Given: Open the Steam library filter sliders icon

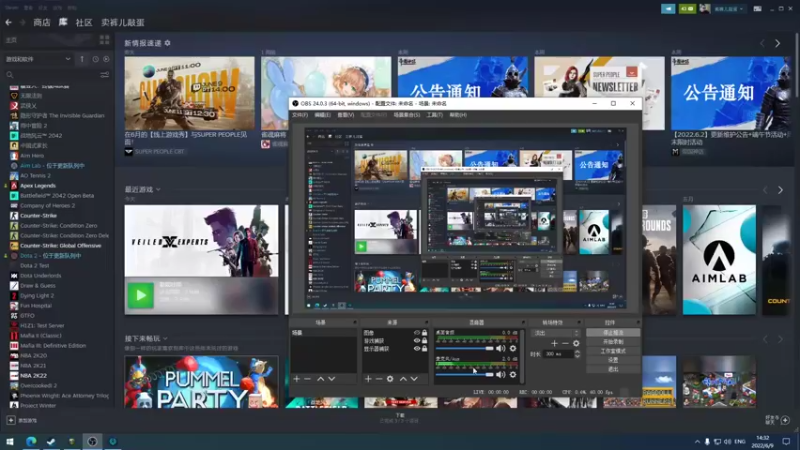Looking at the screenshot, I should pos(105,75).
